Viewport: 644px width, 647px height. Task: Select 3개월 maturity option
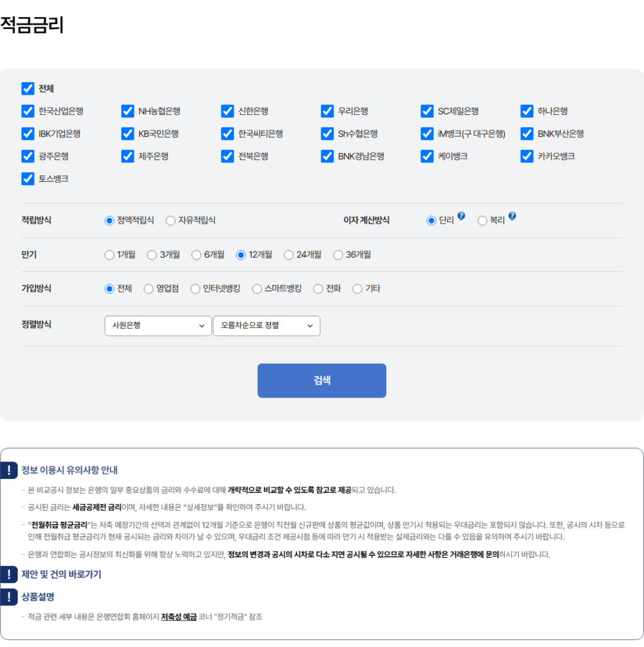(152, 255)
